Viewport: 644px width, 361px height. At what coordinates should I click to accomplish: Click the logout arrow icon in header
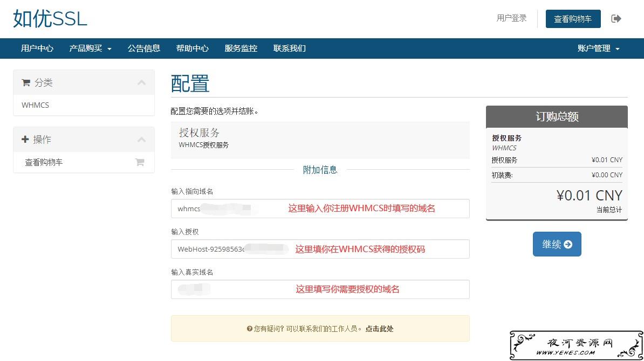point(616,18)
